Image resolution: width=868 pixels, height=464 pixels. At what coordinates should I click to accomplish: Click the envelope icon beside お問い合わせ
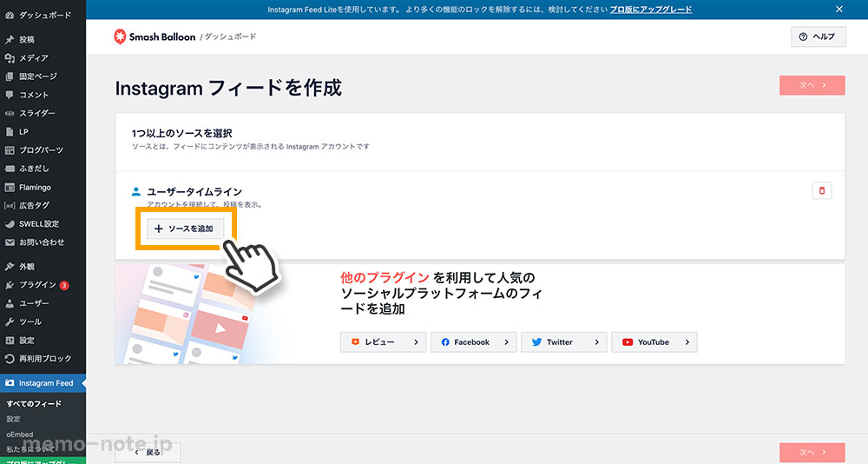[x=10, y=242]
